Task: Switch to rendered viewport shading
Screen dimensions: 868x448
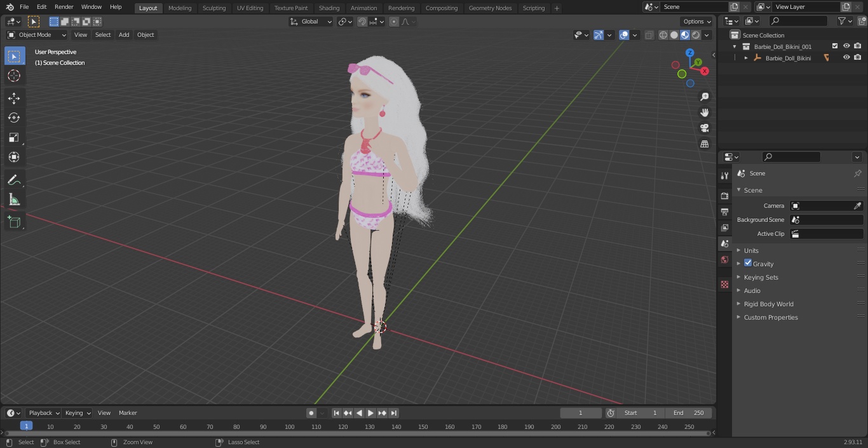Action: [x=696, y=35]
